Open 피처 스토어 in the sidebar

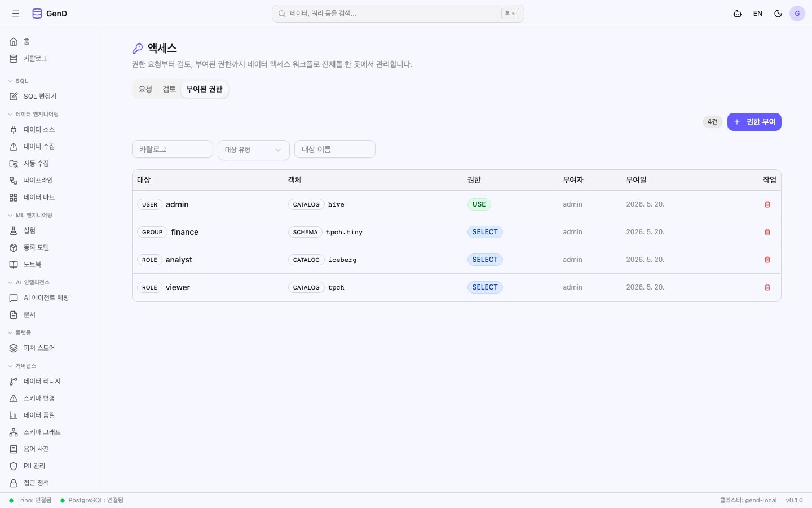pyautogui.click(x=51, y=348)
